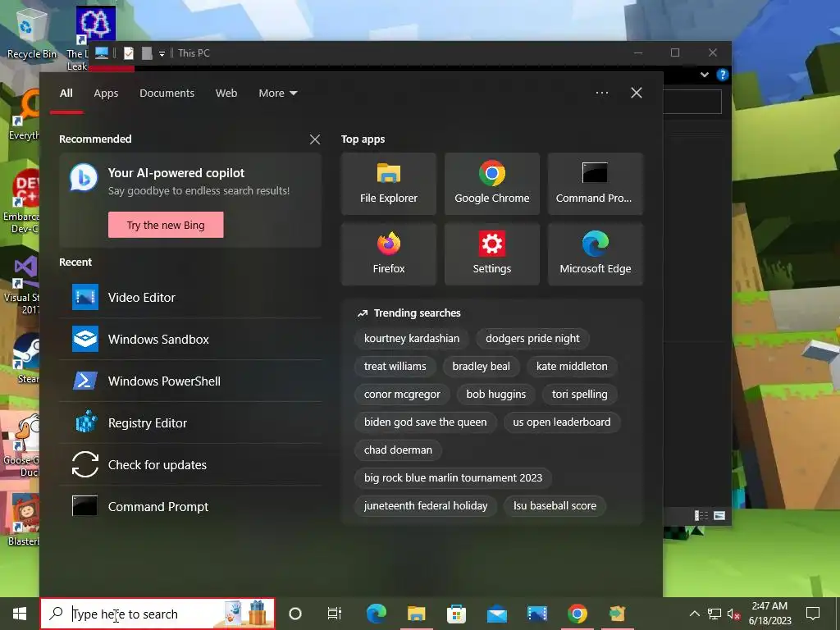This screenshot has width=840, height=630.
Task: Open quick access toolbar dropdown in This PC
Action: tap(162, 53)
